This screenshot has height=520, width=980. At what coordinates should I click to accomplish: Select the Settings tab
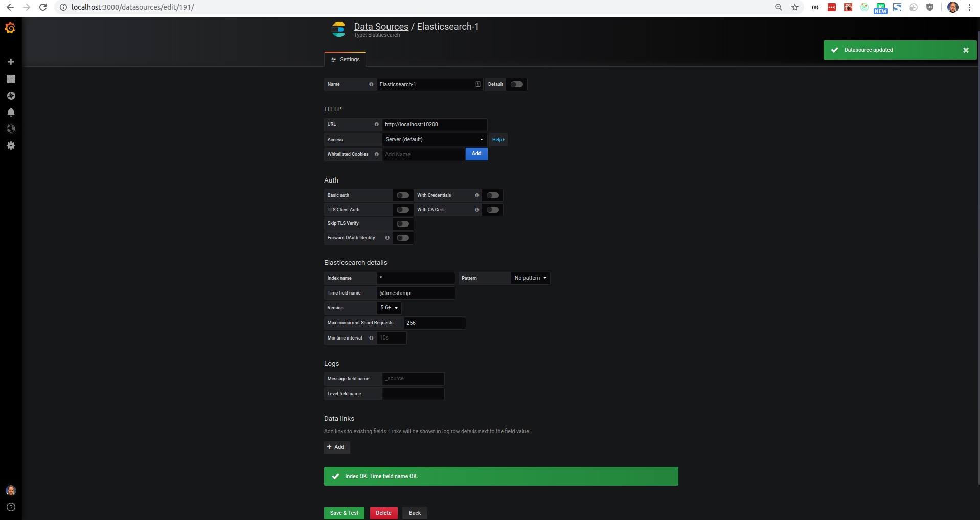(345, 59)
